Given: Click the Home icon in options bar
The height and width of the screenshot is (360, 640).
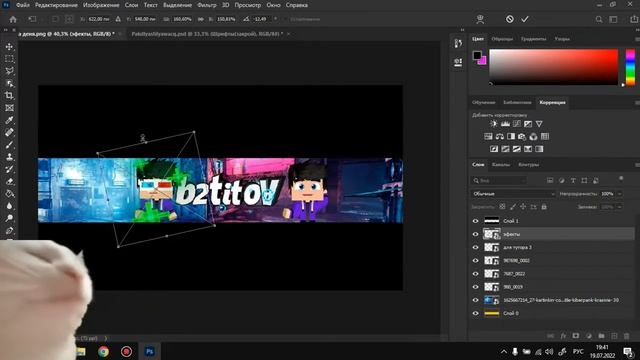Looking at the screenshot, I should pyautogui.click(x=13, y=19).
